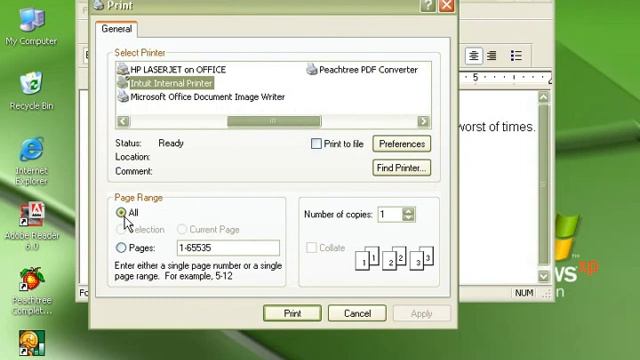This screenshot has width=640, height=360.
Task: Click the Find Printer... button
Action: click(402, 168)
